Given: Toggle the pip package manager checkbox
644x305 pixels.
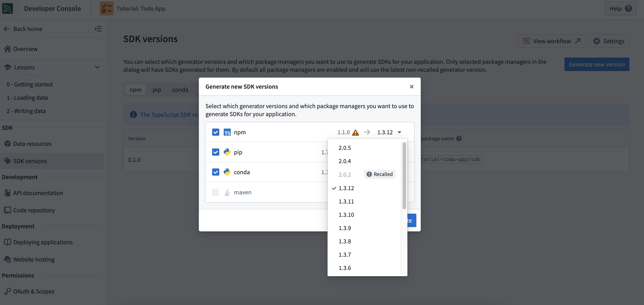Looking at the screenshot, I should pos(215,152).
